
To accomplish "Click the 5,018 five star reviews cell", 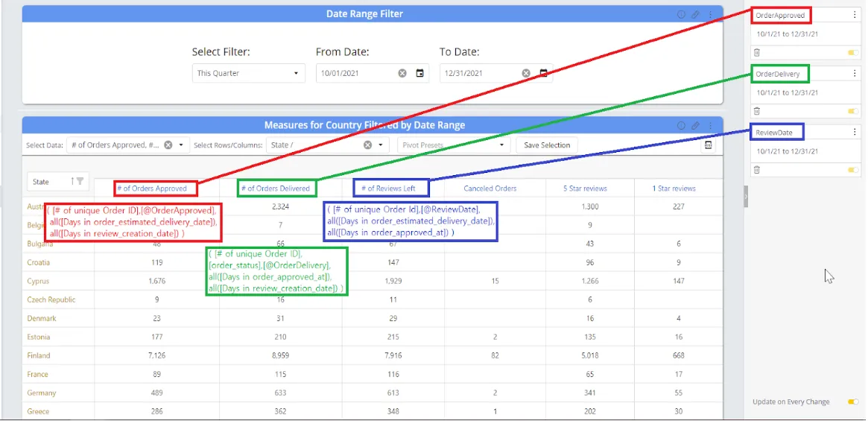I will pyautogui.click(x=589, y=355).
